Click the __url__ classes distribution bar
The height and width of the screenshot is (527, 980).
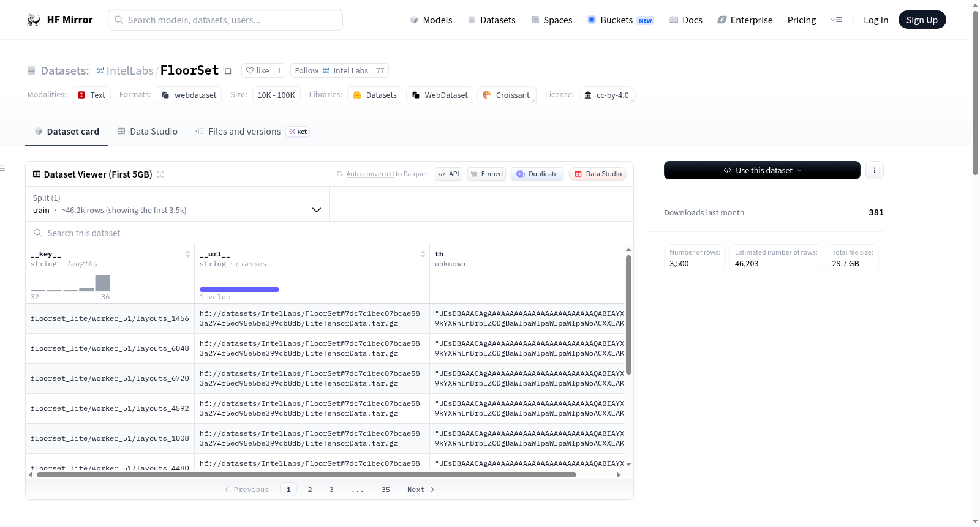tap(239, 290)
